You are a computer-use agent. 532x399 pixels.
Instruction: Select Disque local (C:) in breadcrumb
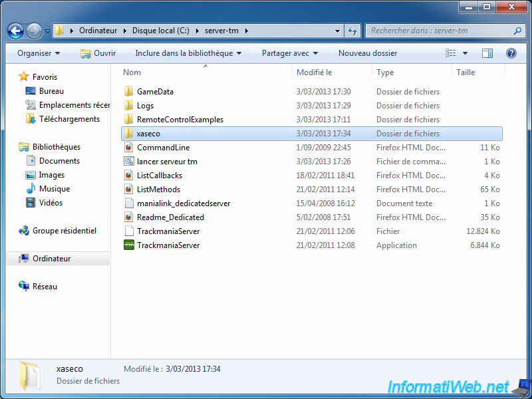pos(161,31)
